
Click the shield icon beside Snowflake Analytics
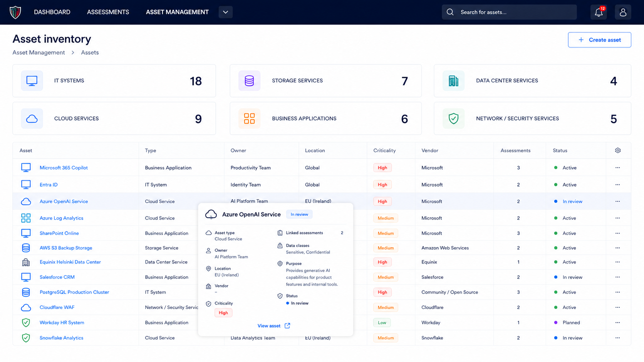coord(26,338)
